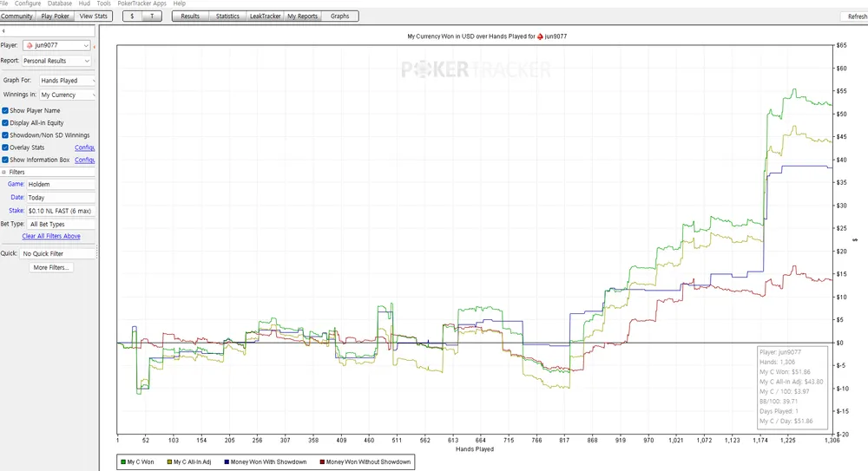Open the Results tab
868x471 pixels.
[190, 16]
